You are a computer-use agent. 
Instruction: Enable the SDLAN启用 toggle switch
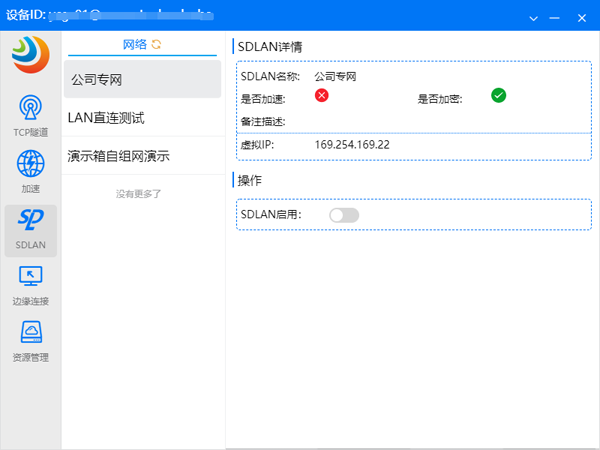[x=344, y=215]
